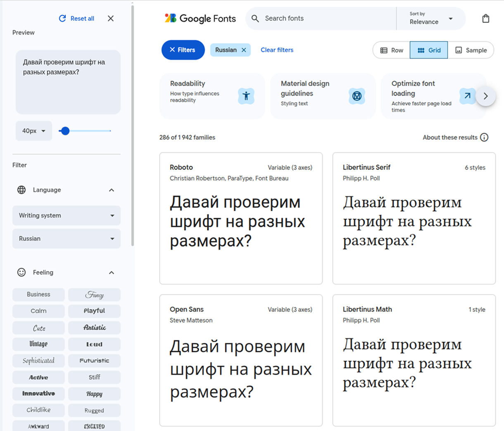Toggle the Fancy feeling chip
This screenshot has height=431, width=504.
pos(94,294)
